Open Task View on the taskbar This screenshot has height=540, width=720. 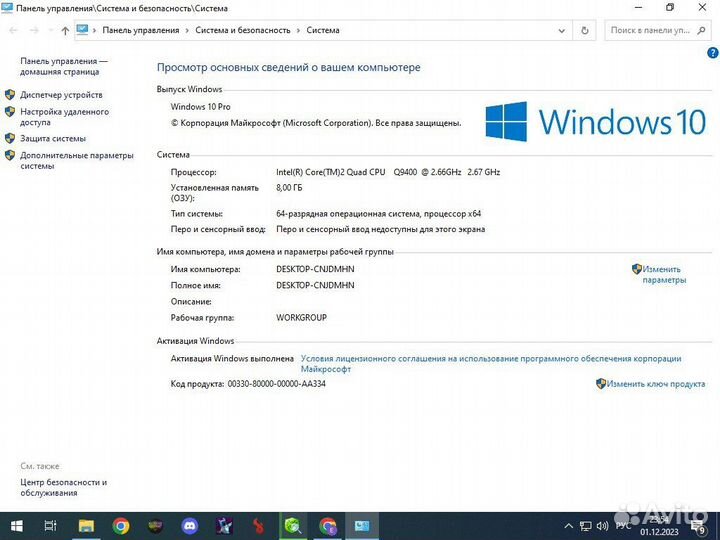pyautogui.click(x=51, y=526)
